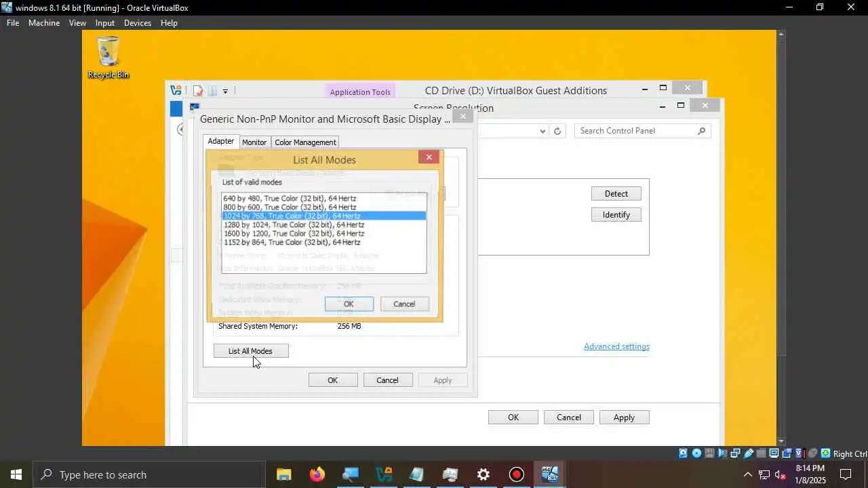Click the display status bar icon

774,453
